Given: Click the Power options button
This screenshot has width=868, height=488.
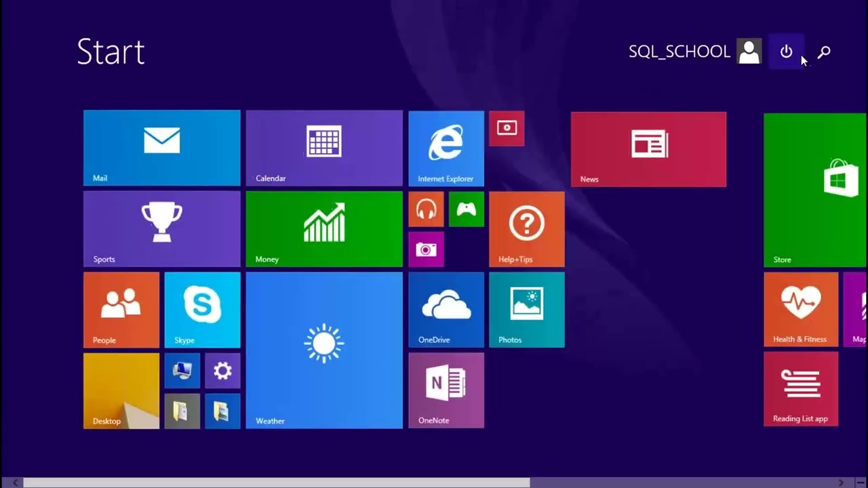Looking at the screenshot, I should click(x=786, y=52).
